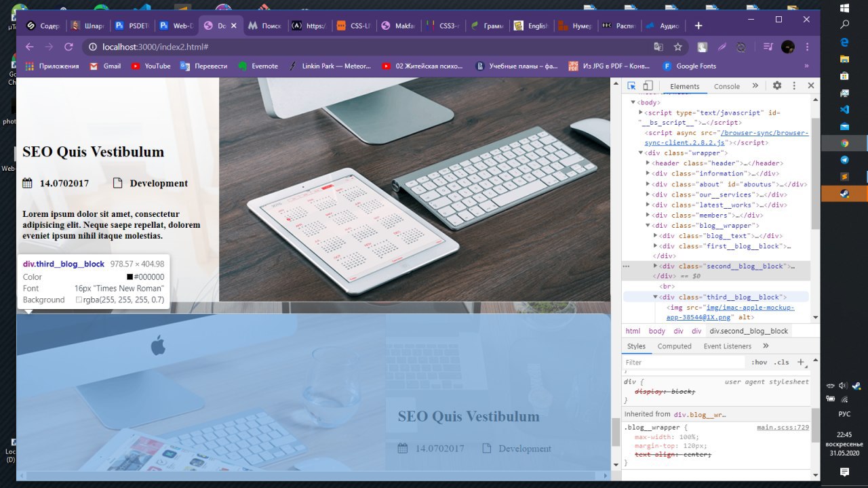Open the Gmail bookmark
Image resolution: width=868 pixels, height=488 pixels.
click(104, 66)
